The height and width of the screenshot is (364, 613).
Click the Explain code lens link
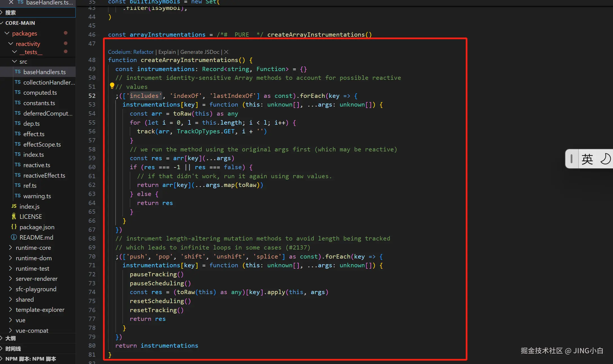(x=167, y=52)
